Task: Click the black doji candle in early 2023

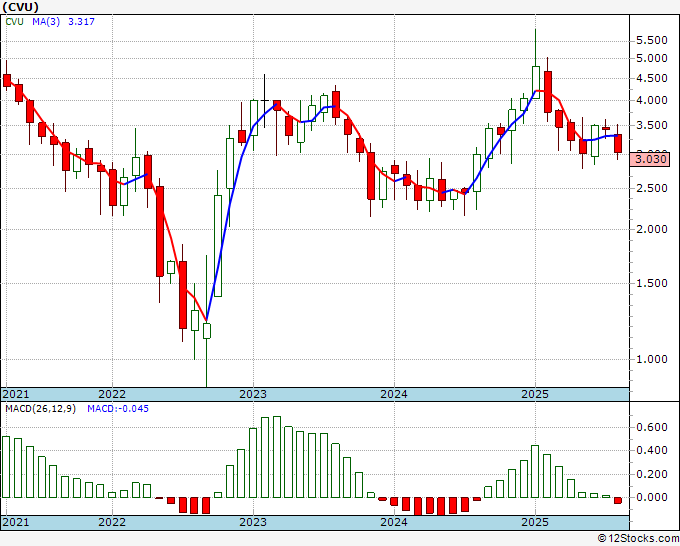Action: tap(265, 101)
